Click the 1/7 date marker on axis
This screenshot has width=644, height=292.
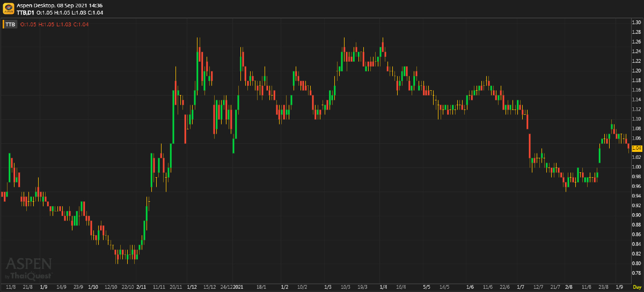point(521,288)
